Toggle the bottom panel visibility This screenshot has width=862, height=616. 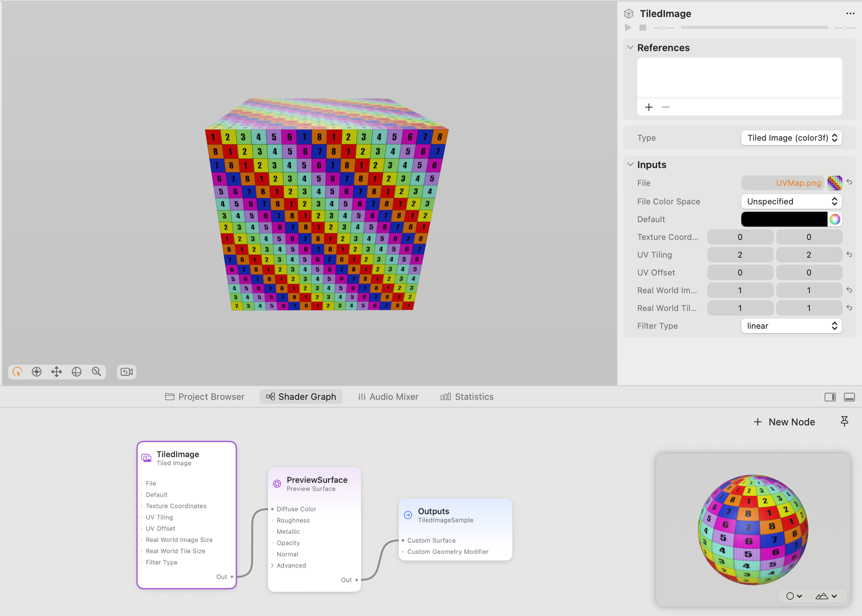[849, 397]
